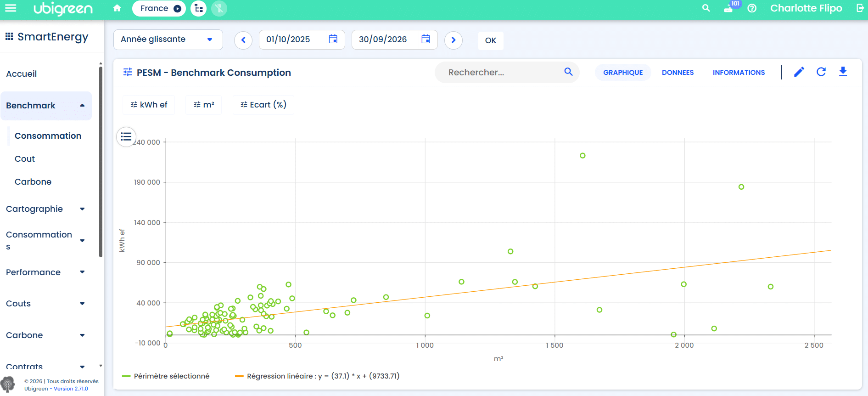The width and height of the screenshot is (868, 396).
Task: Expand the Performance menu section
Action: (x=46, y=272)
